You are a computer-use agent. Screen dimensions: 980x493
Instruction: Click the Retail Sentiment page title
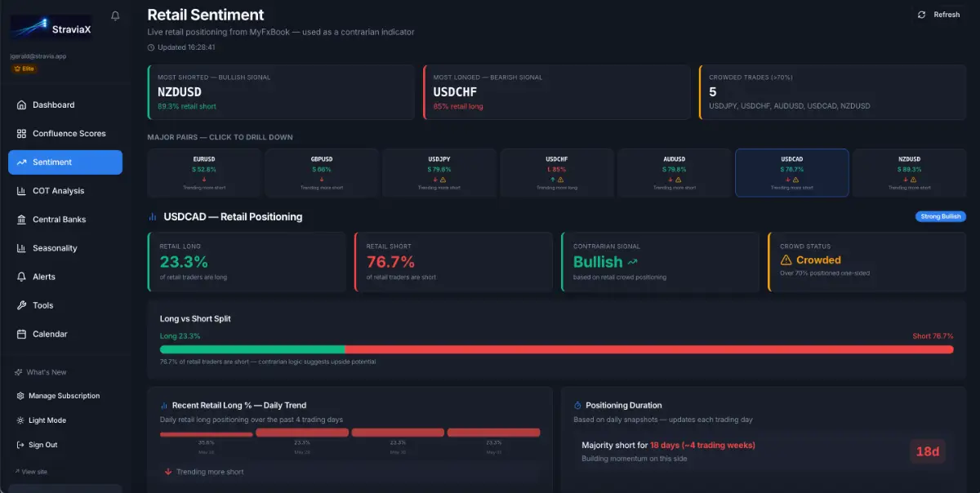point(206,15)
